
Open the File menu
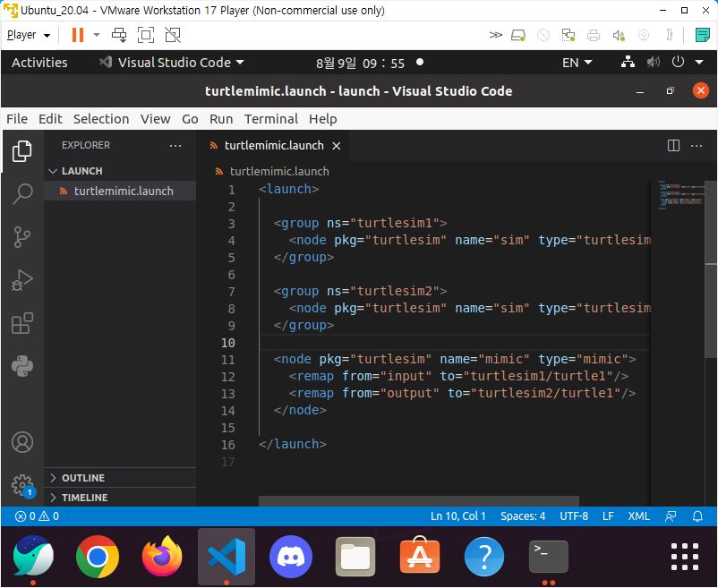(17, 119)
